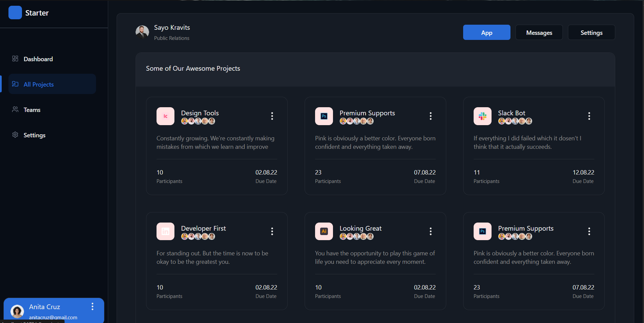Open the Looking Great card options menu
This screenshot has height=323, width=644.
point(431,231)
